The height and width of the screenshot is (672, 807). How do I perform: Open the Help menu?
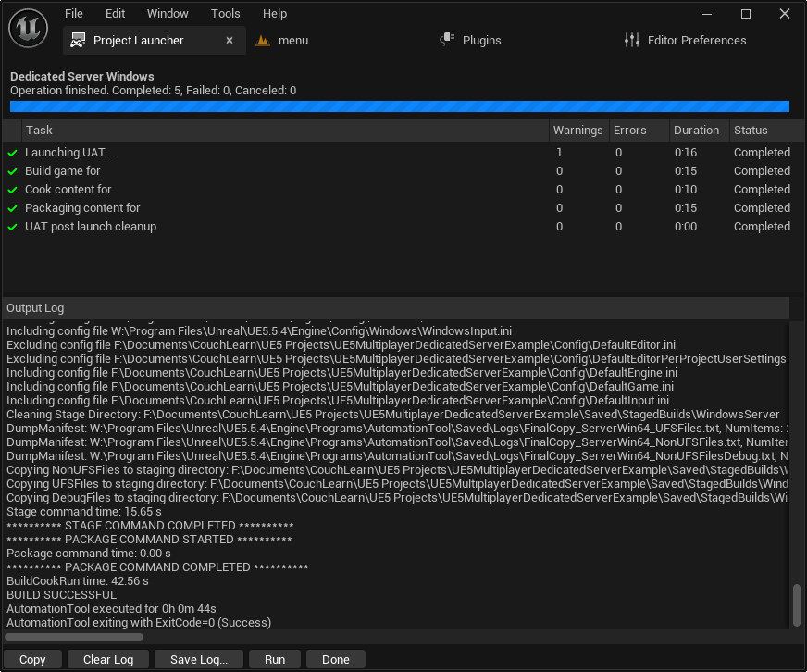275,13
